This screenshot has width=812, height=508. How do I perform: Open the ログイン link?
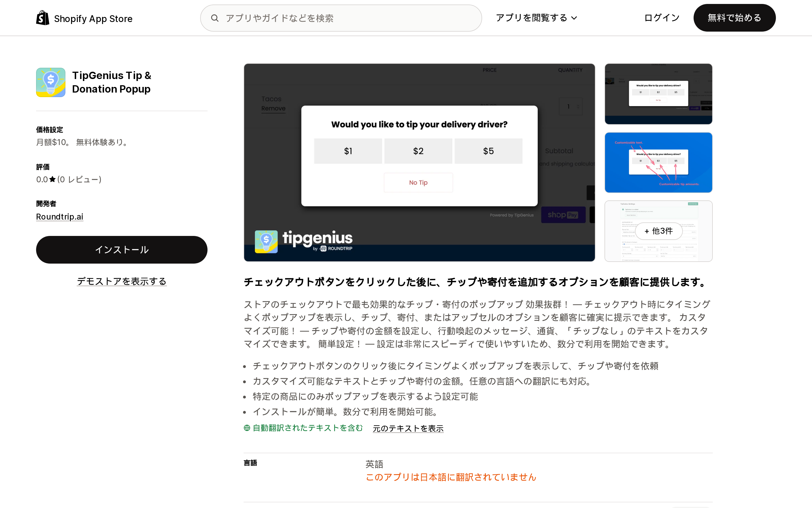[x=662, y=18]
